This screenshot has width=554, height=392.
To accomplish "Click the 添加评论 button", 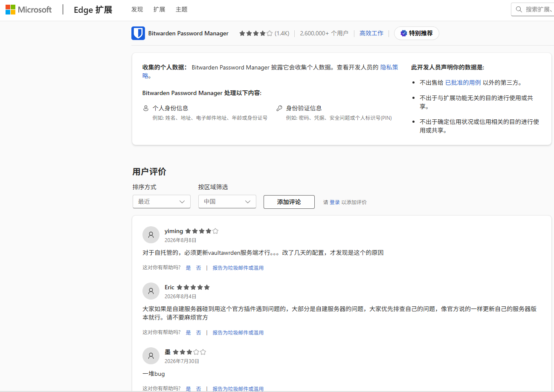I will click(x=289, y=202).
